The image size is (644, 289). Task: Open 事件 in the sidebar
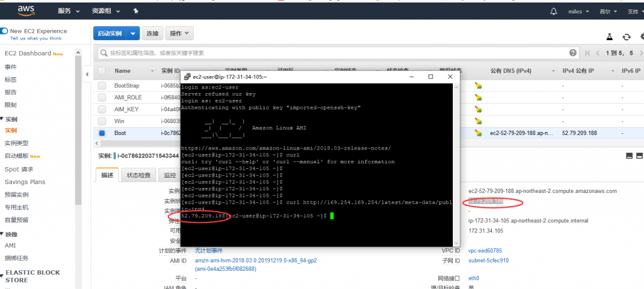click(x=11, y=67)
